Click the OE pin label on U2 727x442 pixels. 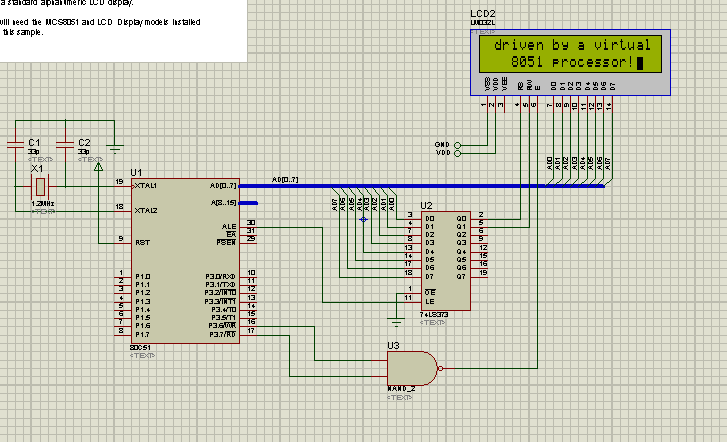(x=430, y=292)
